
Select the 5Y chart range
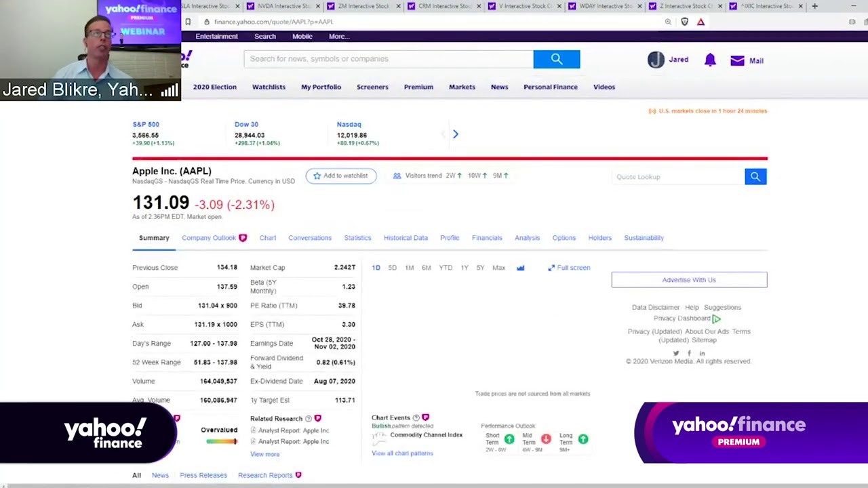coord(480,268)
